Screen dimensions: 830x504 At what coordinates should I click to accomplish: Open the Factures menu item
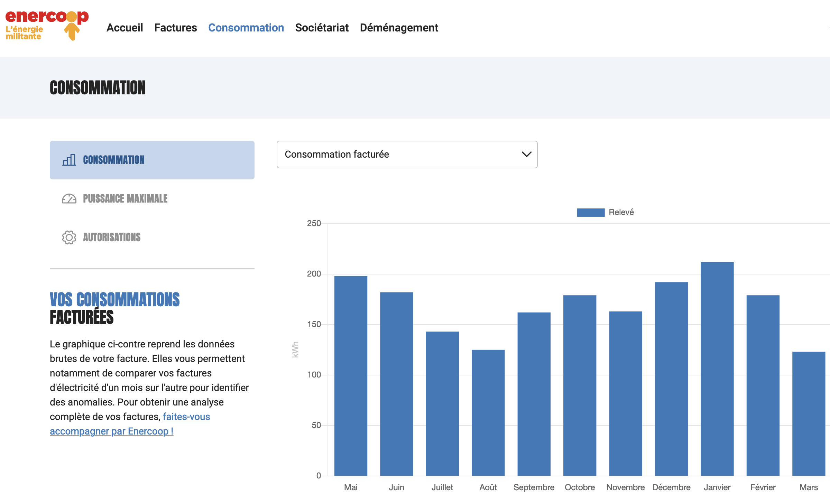coord(175,28)
